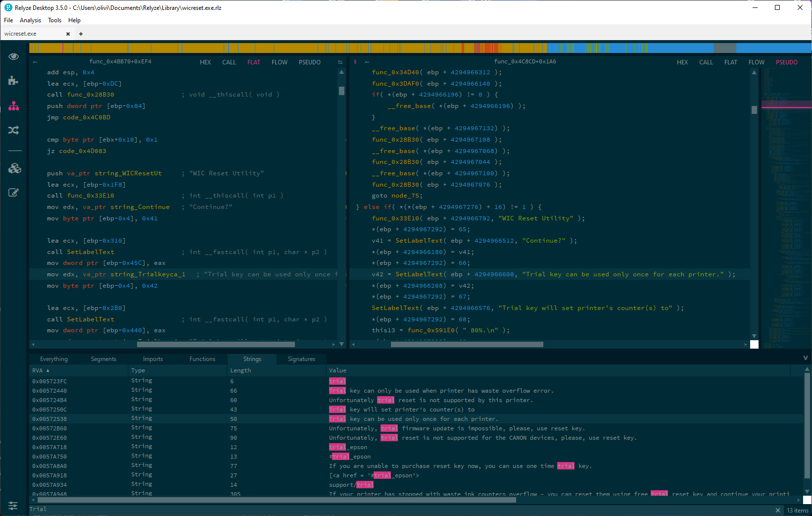Screen dimensions: 812x516
Task: Click 'jmp code_0x4C0BD' assembly line
Action: pyautogui.click(x=79, y=117)
